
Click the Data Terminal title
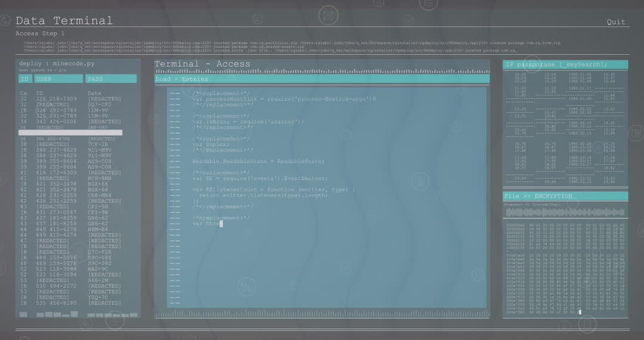(x=64, y=21)
